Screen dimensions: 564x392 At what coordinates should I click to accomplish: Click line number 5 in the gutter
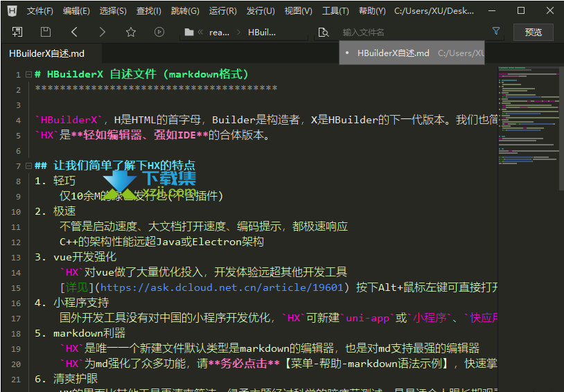(x=18, y=136)
